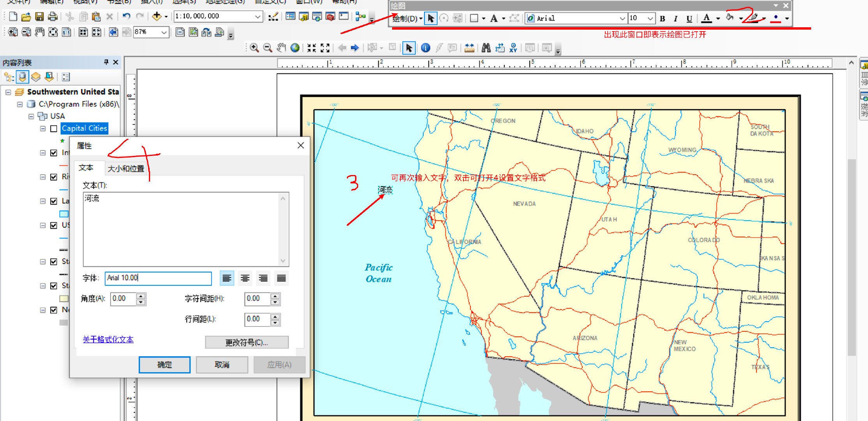Toggle Bold in the drawing toolbar
This screenshot has width=868, height=421.
click(x=662, y=19)
